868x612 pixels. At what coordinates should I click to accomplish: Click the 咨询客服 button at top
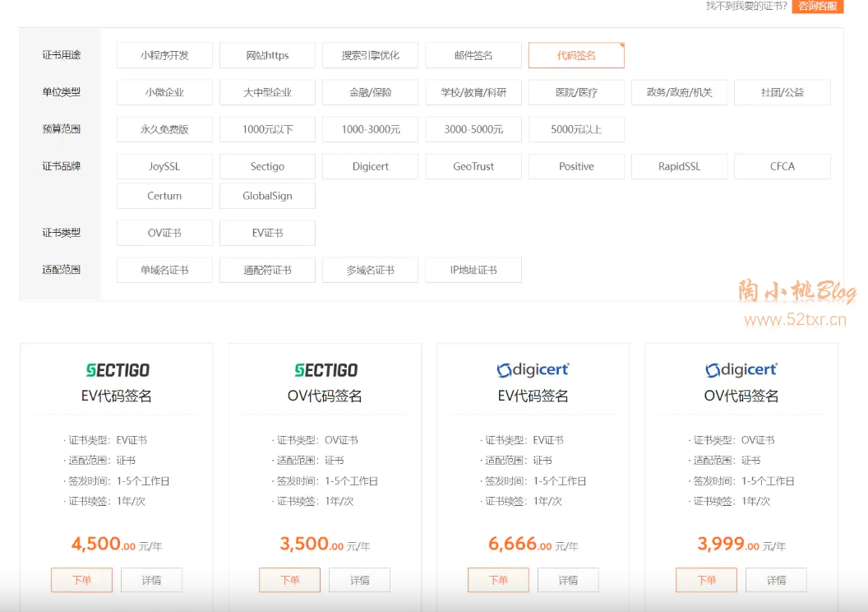pyautogui.click(x=818, y=6)
